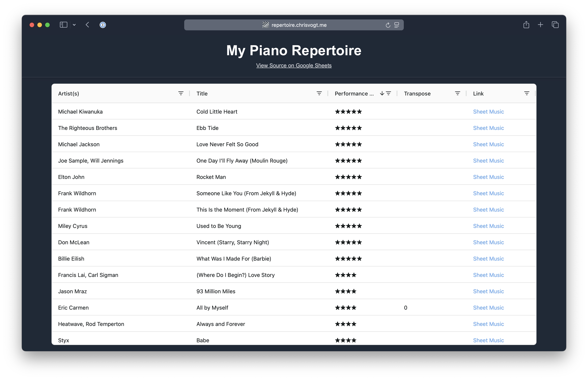Click the My Piano Repertoire heading
Screen dimensions: 588x380
click(x=294, y=50)
